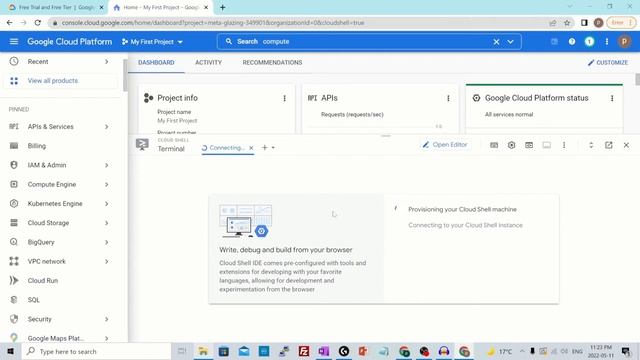640x360 pixels.
Task: Open Cloud Shell in new window
Action: click(609, 145)
